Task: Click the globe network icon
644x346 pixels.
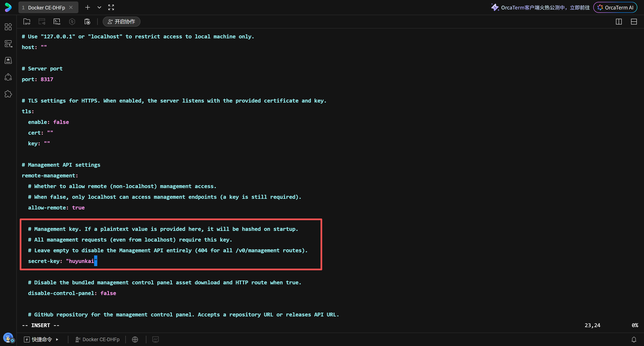Action: pyautogui.click(x=135, y=339)
